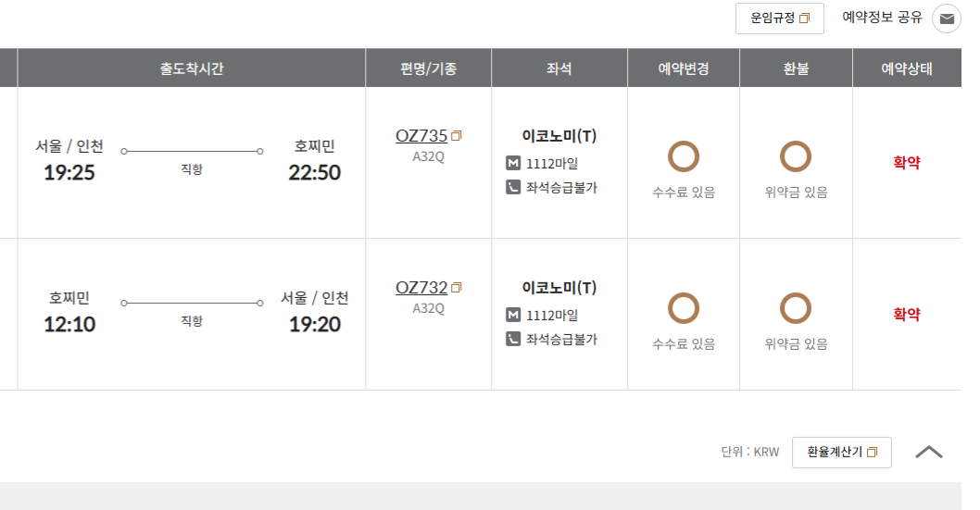
Task: Click the refund circle icon for OZ732
Action: [796, 309]
